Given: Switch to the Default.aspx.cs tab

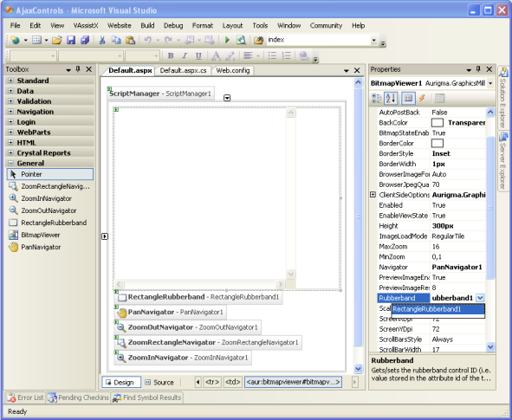Looking at the screenshot, I should (x=183, y=70).
